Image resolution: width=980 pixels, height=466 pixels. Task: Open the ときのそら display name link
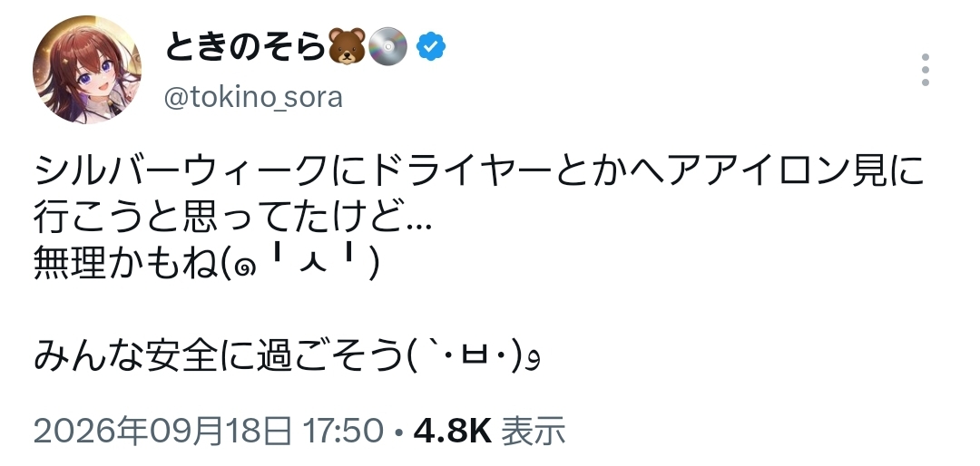(x=246, y=47)
